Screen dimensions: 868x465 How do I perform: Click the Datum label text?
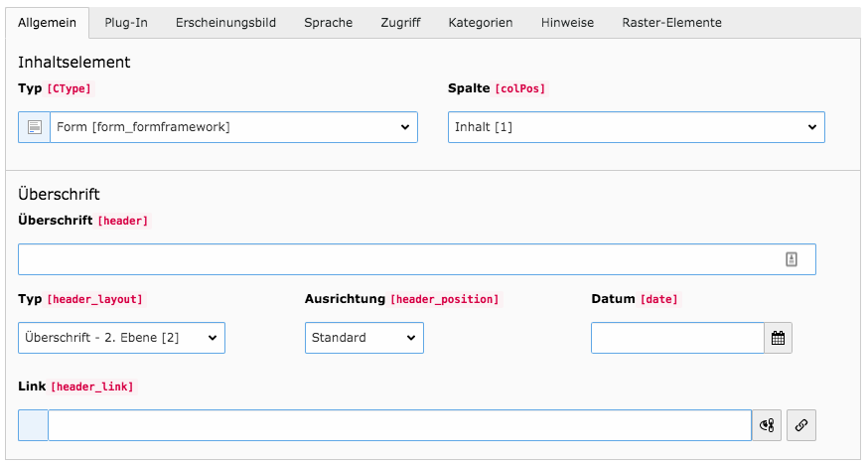click(x=613, y=299)
